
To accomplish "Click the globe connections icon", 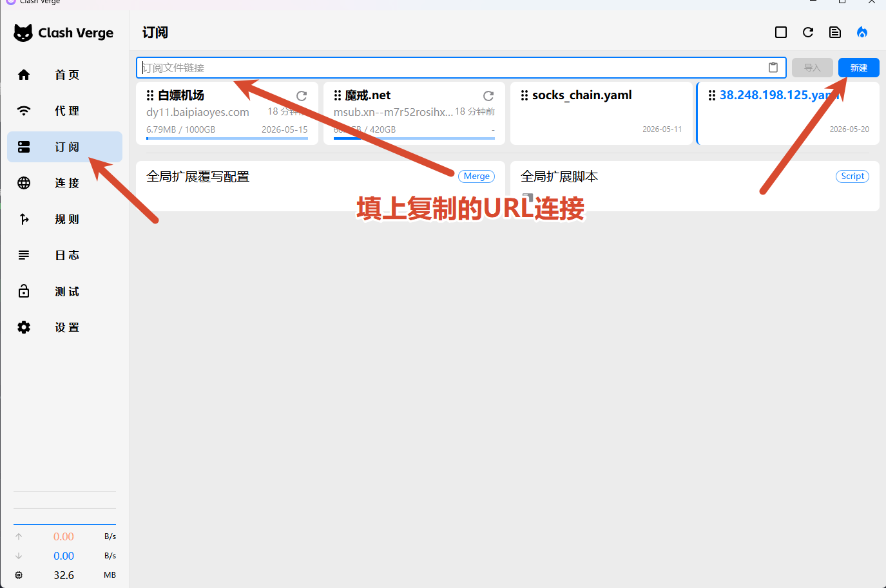I will [24, 183].
